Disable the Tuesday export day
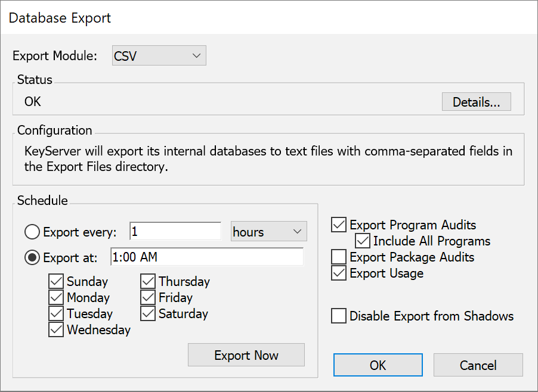 [56, 314]
